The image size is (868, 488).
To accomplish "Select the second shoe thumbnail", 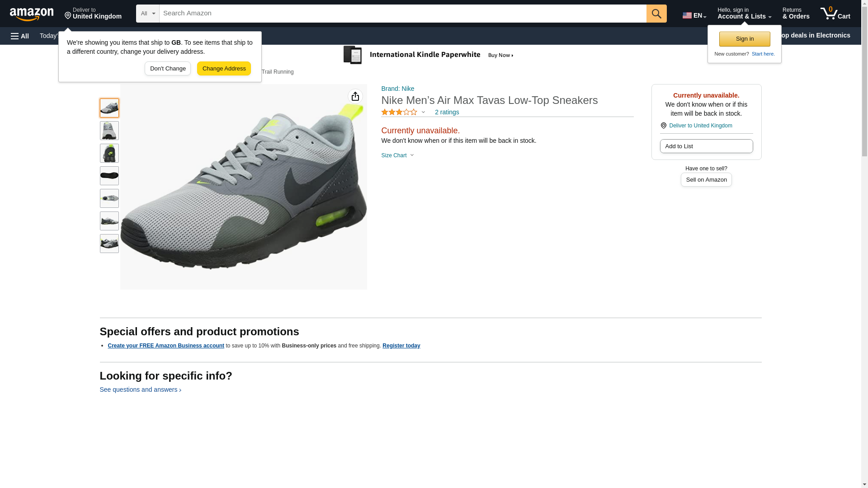I will pos(109,131).
